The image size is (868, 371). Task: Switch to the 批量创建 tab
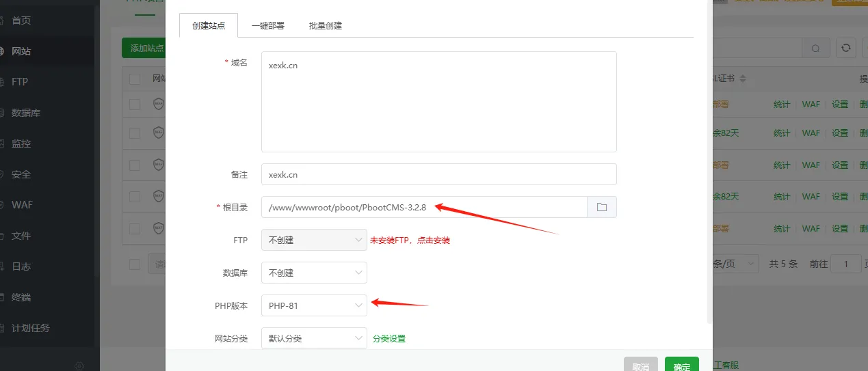[x=325, y=25]
